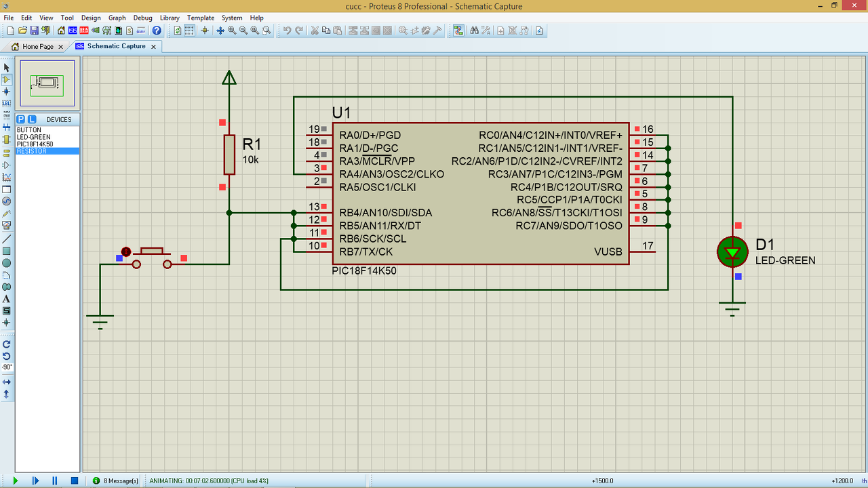Image resolution: width=868 pixels, height=488 pixels.
Task: Click the green LED D1 component
Action: pyautogui.click(x=732, y=252)
